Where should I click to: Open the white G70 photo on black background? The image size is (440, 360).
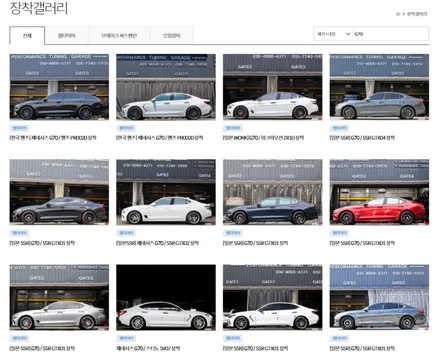pos(166,298)
